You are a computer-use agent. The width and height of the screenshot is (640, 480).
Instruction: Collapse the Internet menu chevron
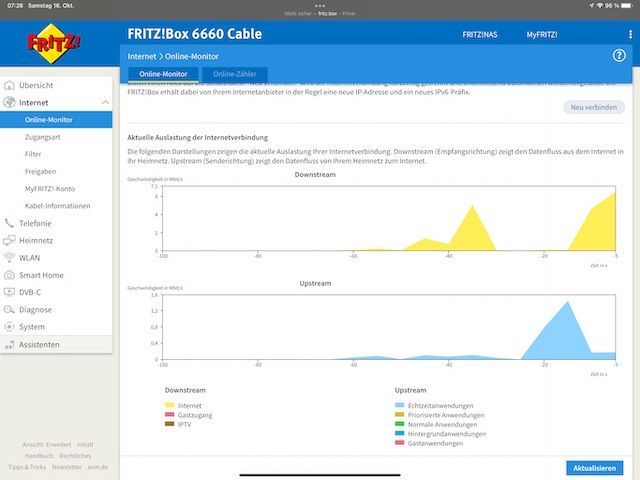pos(105,102)
